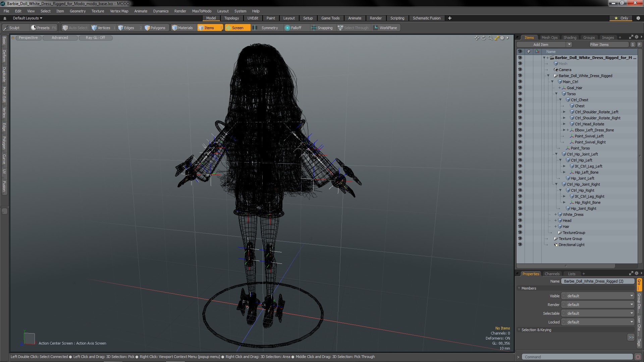Toggle visibility of Main_Ctrl item
The image size is (644, 362).
(520, 82)
